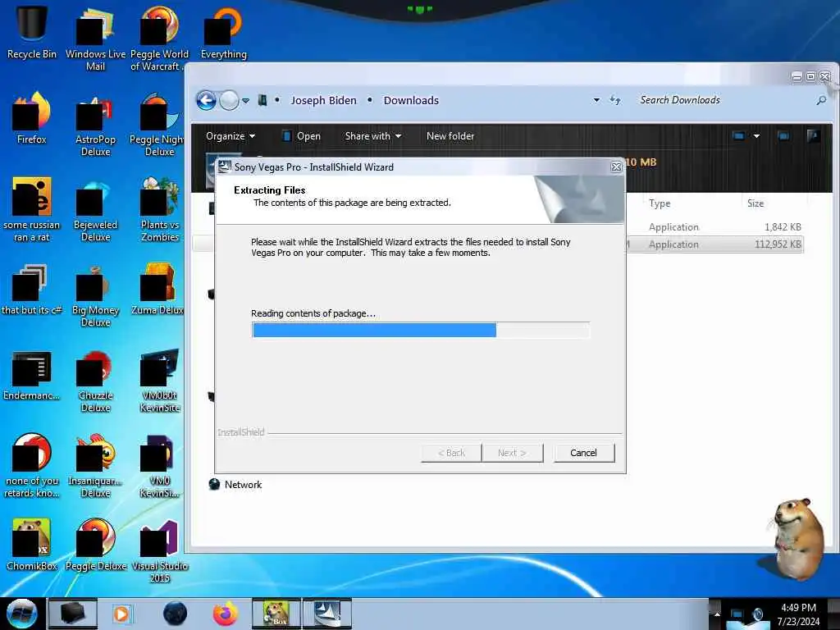Open Chuzzle Deluxe desktop icon
Screen dimensions: 840x630
95,381
